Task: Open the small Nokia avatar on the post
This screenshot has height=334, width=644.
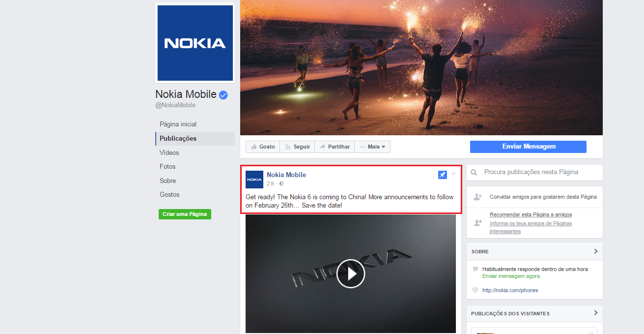Action: tap(254, 180)
